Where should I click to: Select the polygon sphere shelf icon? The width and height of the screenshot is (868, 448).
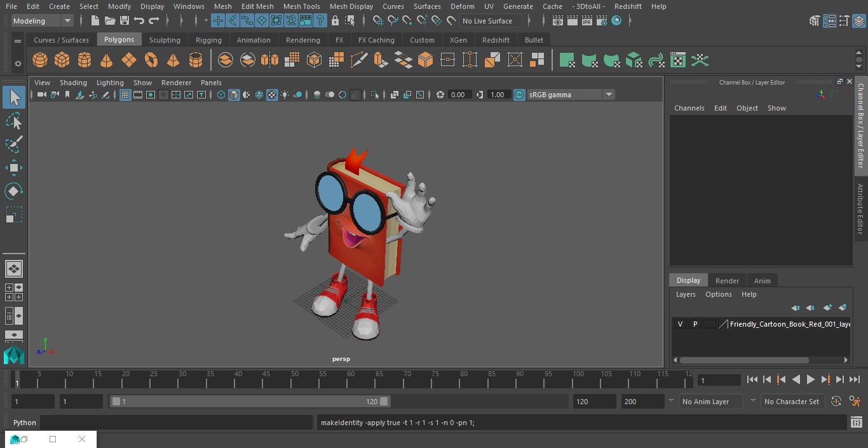pos(40,60)
